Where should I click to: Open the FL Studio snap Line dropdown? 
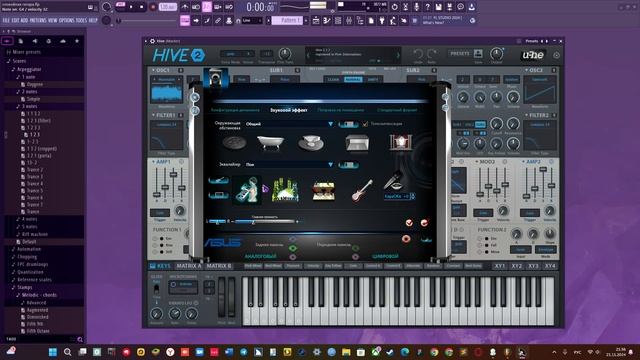click(x=252, y=20)
